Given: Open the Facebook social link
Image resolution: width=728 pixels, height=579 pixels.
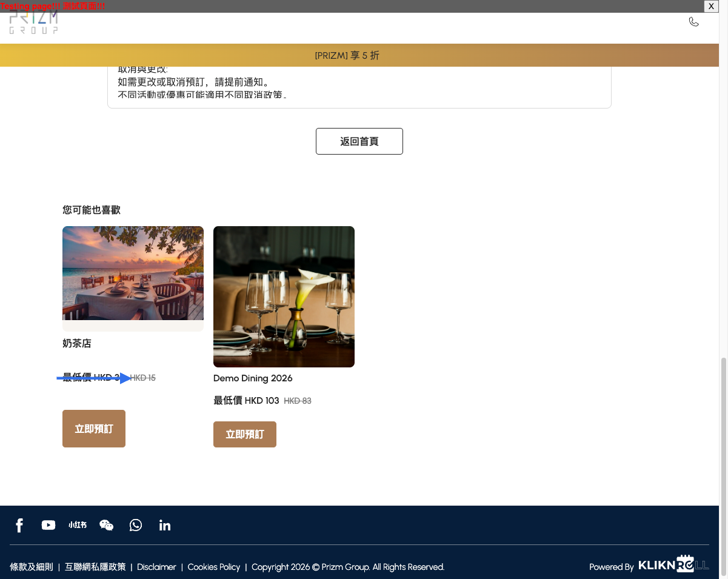Looking at the screenshot, I should [19, 525].
